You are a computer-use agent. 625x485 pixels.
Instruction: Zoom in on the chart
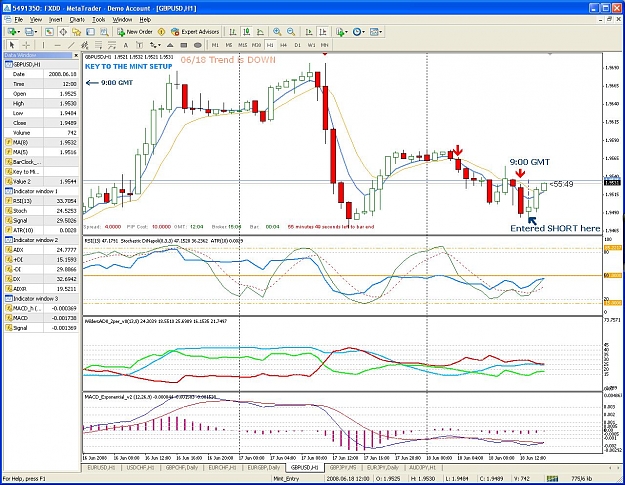pyautogui.click(x=277, y=32)
